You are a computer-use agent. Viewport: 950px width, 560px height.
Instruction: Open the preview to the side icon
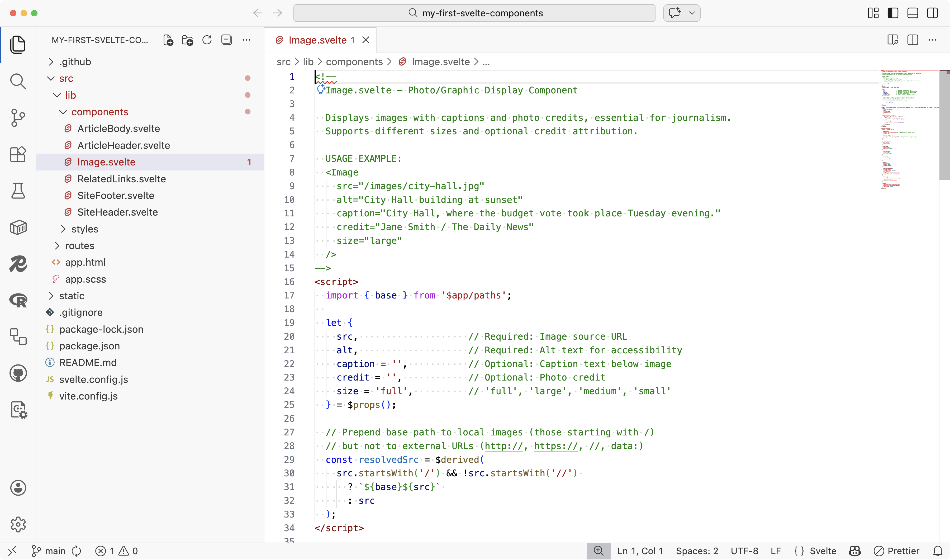893,40
